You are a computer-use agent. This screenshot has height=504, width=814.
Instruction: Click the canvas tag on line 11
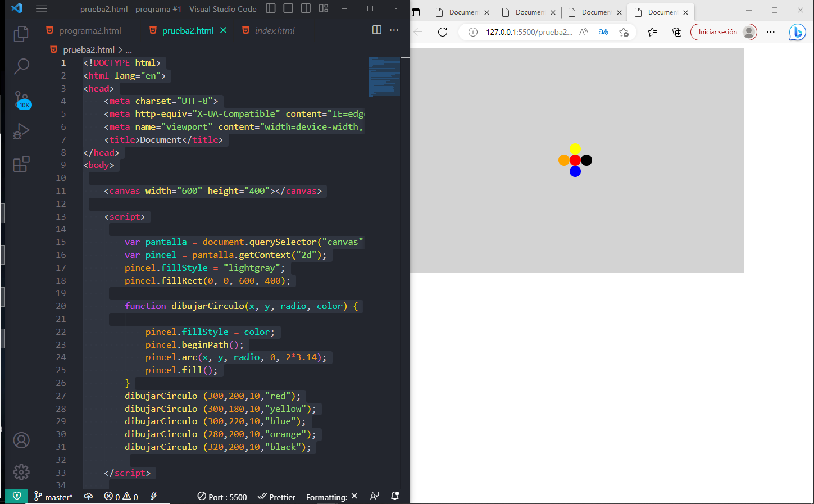[213, 191]
